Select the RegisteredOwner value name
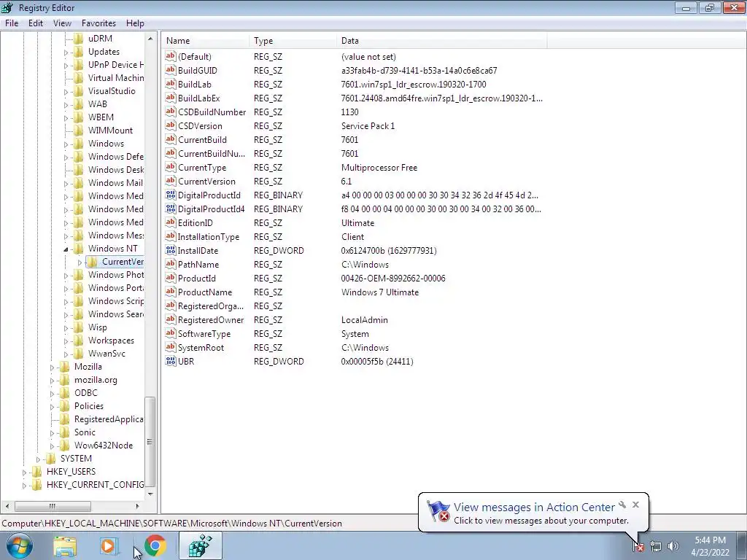 [211, 319]
